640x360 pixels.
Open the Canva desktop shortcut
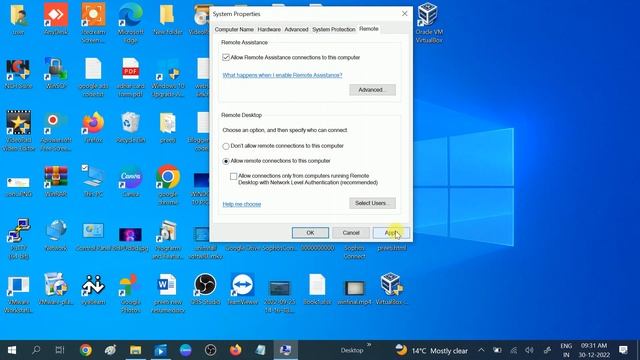click(x=131, y=181)
